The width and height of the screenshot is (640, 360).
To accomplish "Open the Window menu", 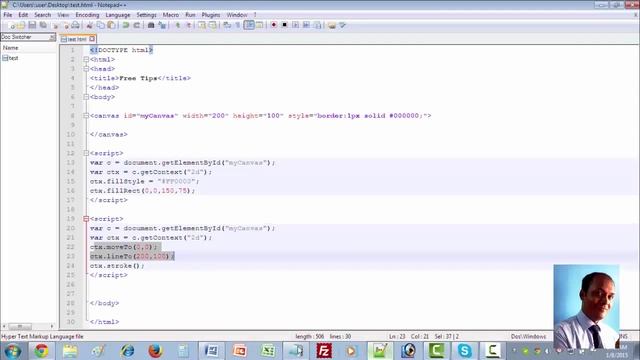I will coord(237,15).
